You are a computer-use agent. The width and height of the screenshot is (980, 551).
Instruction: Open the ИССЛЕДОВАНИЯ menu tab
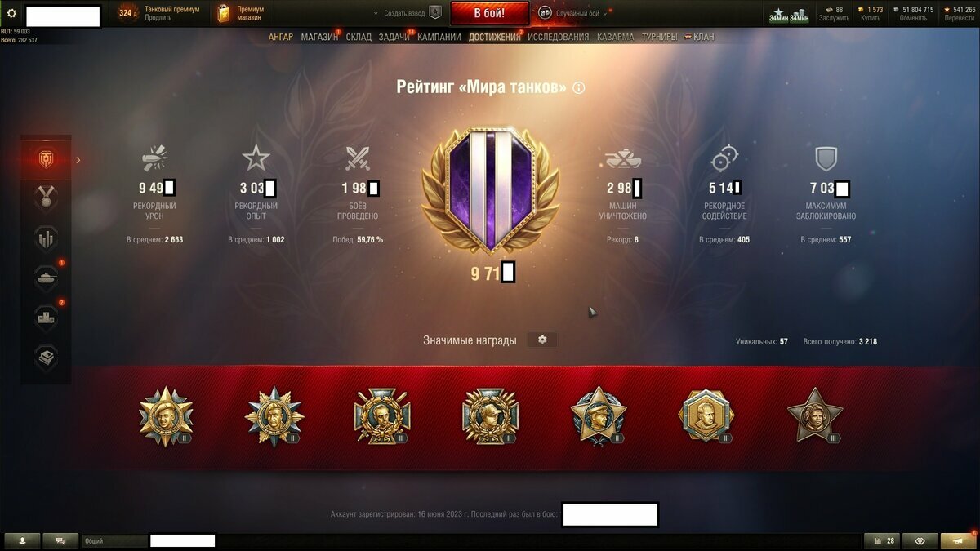pyautogui.click(x=558, y=37)
